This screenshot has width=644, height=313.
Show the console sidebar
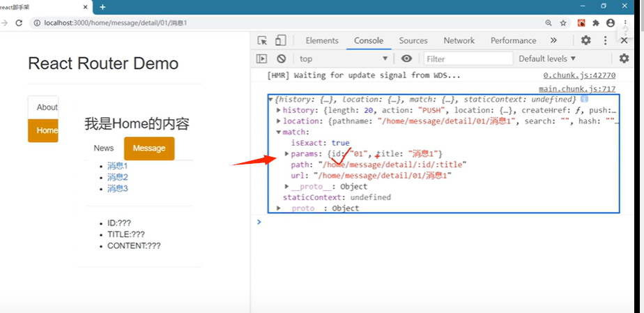coord(261,59)
